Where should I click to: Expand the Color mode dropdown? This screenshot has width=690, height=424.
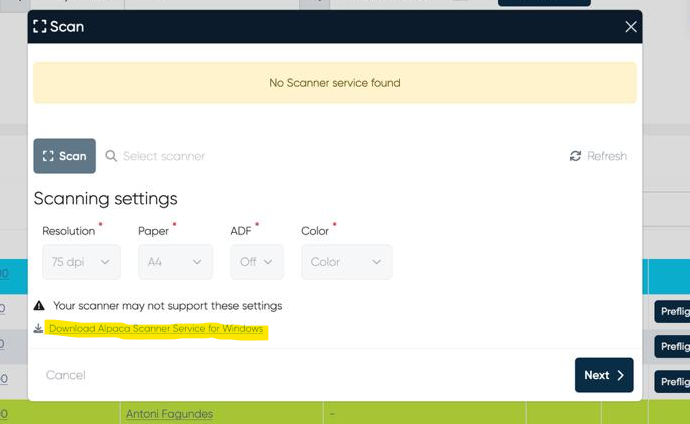point(346,262)
